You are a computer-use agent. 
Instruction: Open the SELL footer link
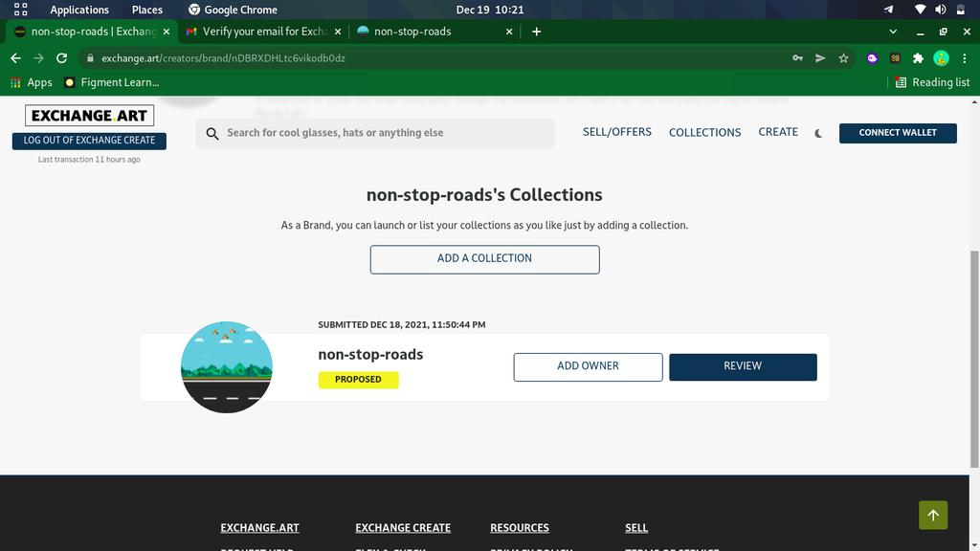636,528
